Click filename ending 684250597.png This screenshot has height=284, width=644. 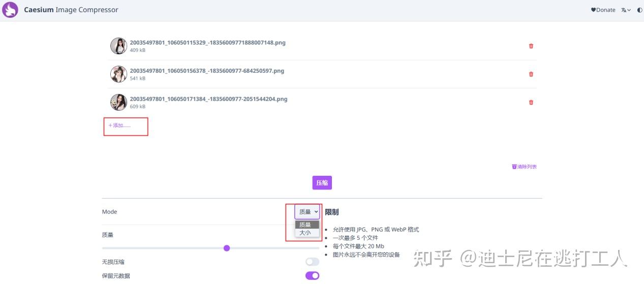point(207,71)
